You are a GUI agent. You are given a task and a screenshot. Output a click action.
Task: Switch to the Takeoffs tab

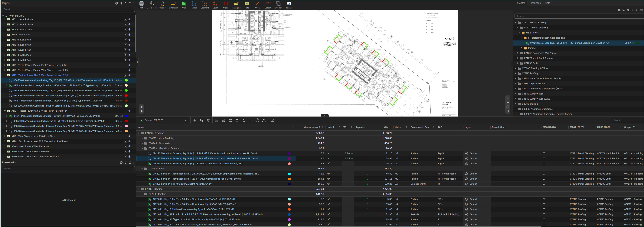click(520, 3)
